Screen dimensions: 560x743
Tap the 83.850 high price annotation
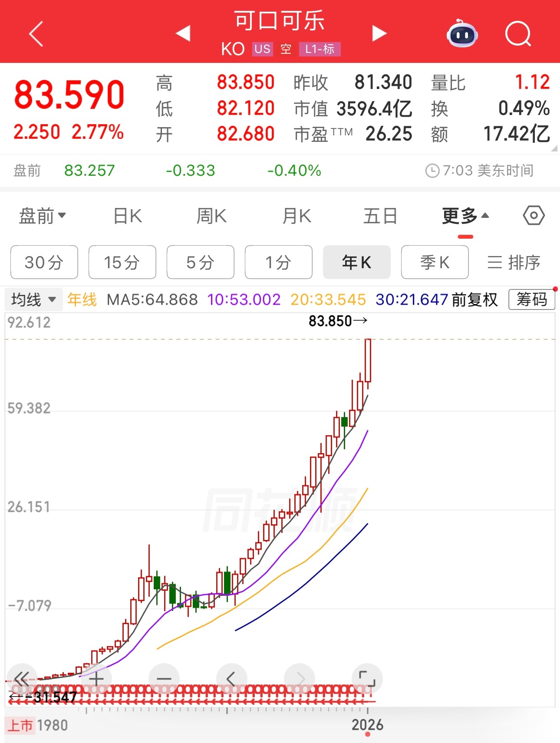click(x=338, y=321)
